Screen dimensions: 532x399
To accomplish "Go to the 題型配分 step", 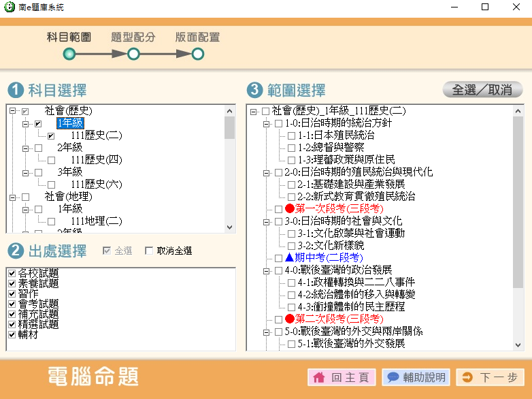I will pyautogui.click(x=133, y=53).
